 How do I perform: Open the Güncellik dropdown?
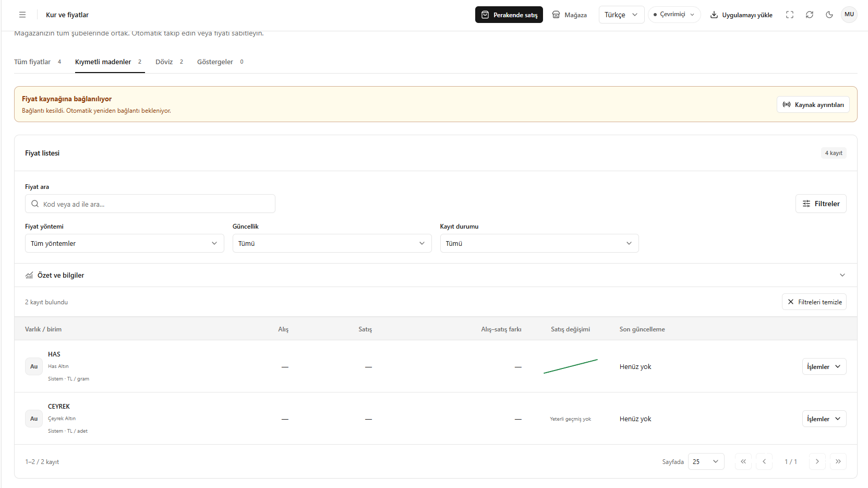point(332,243)
